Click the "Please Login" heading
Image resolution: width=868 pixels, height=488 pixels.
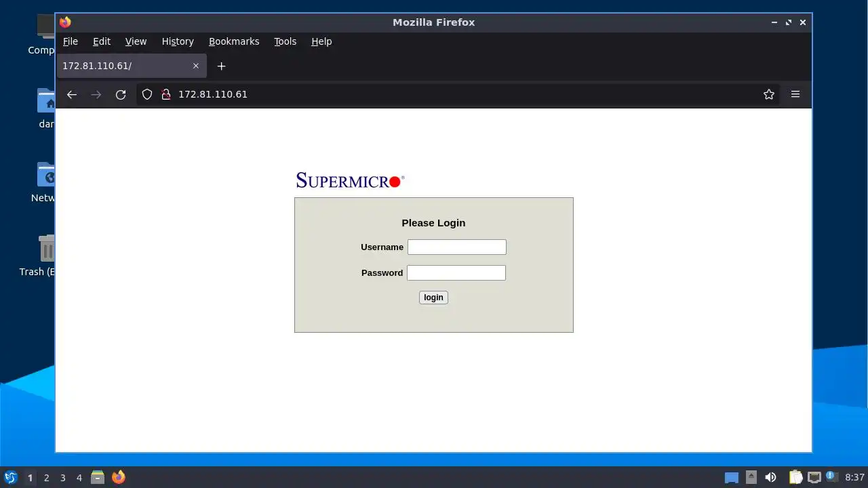[433, 223]
